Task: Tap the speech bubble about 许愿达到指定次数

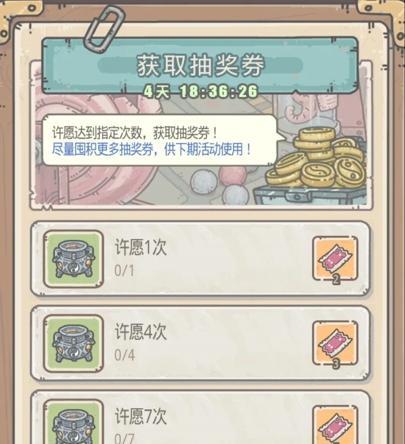Action: pos(160,140)
